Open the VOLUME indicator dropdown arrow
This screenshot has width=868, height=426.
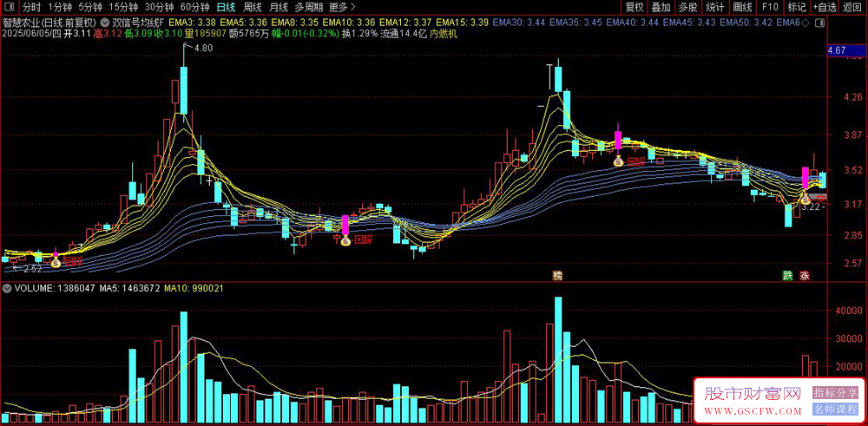point(7,288)
